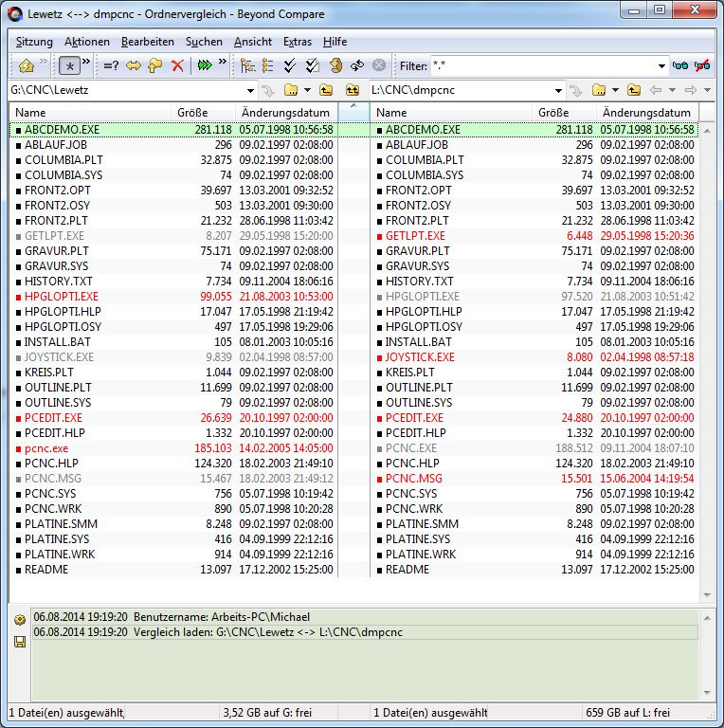Screen dimensions: 724x728
Task: Open the forward history dropdown arrow
Action: 707,90
